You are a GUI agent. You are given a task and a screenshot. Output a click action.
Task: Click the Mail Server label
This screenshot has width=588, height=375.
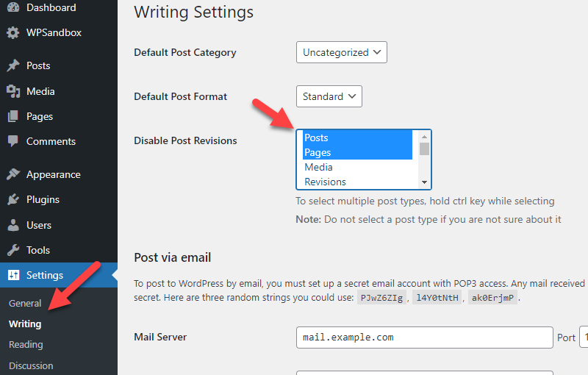click(x=160, y=337)
